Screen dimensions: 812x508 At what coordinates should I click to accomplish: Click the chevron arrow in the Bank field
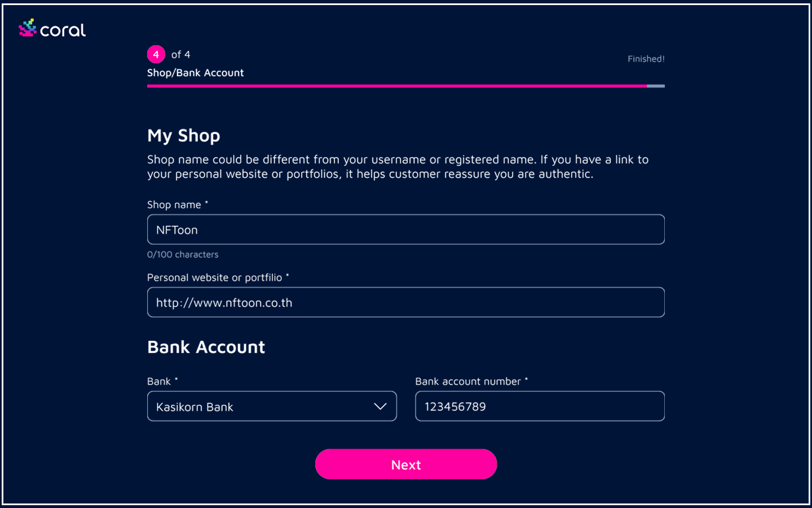click(380, 406)
